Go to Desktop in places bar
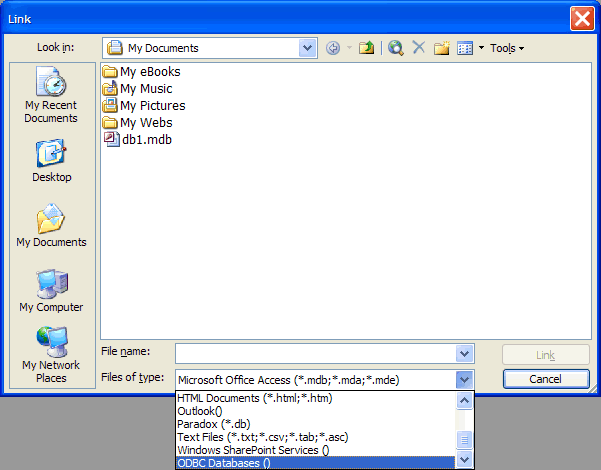Image resolution: width=601 pixels, height=470 pixels. tap(51, 161)
